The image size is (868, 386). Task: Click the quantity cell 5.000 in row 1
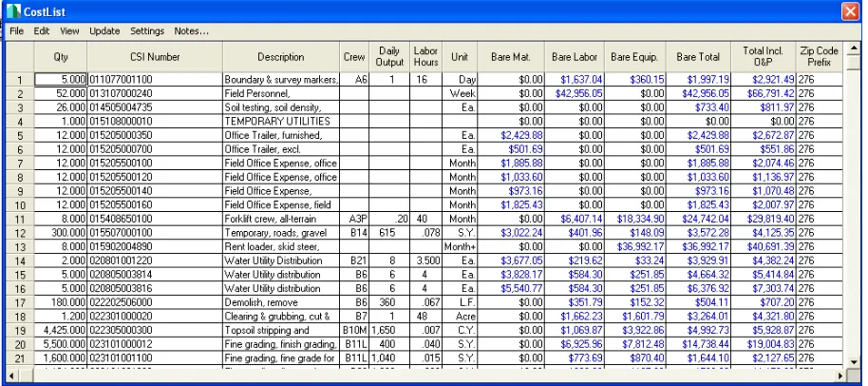tap(61, 80)
